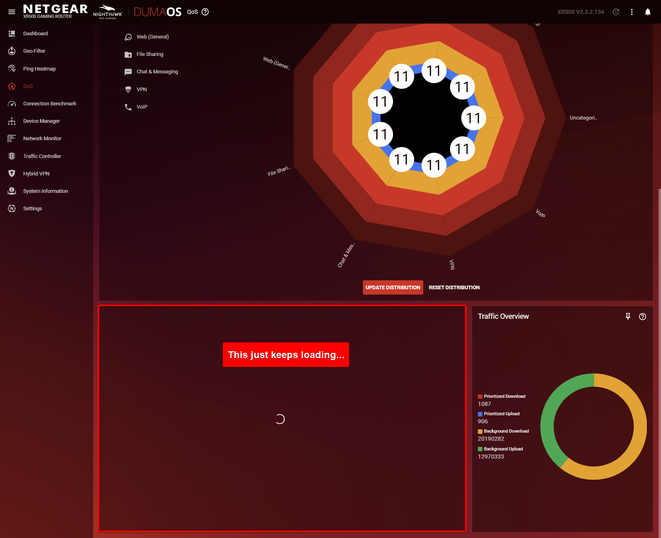Click the Reset Distribution button
The height and width of the screenshot is (538, 661).
pyautogui.click(x=454, y=287)
